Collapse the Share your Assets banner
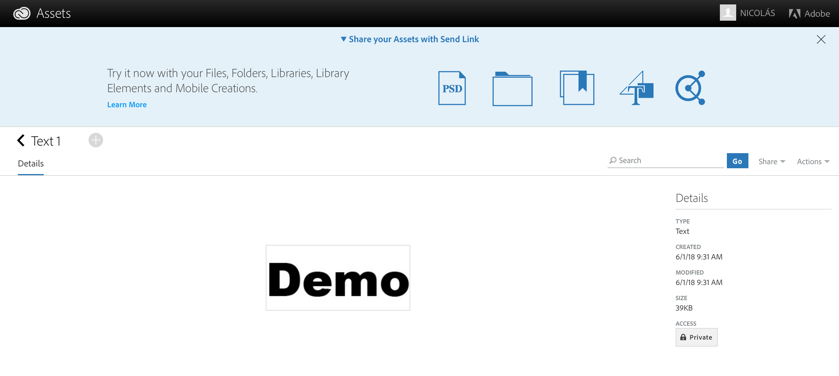This screenshot has height=376, width=839. pyautogui.click(x=410, y=39)
